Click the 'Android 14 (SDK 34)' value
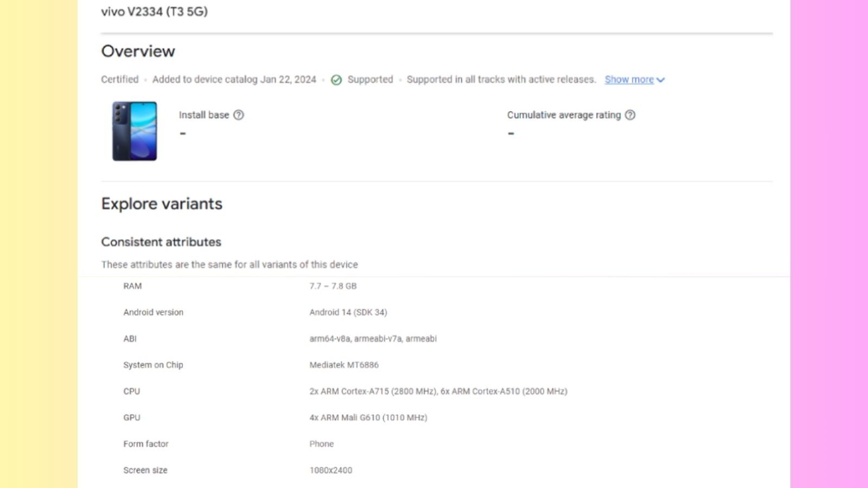 [348, 312]
